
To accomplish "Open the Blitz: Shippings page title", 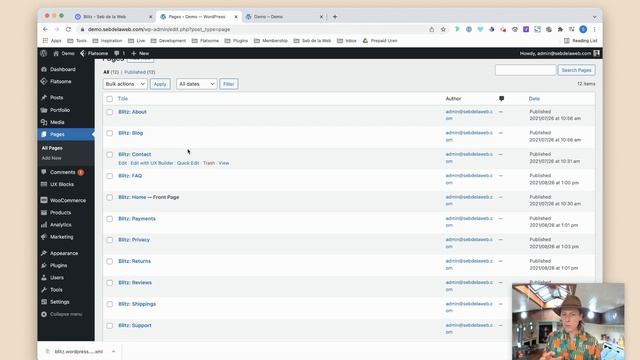I will coord(137,304).
